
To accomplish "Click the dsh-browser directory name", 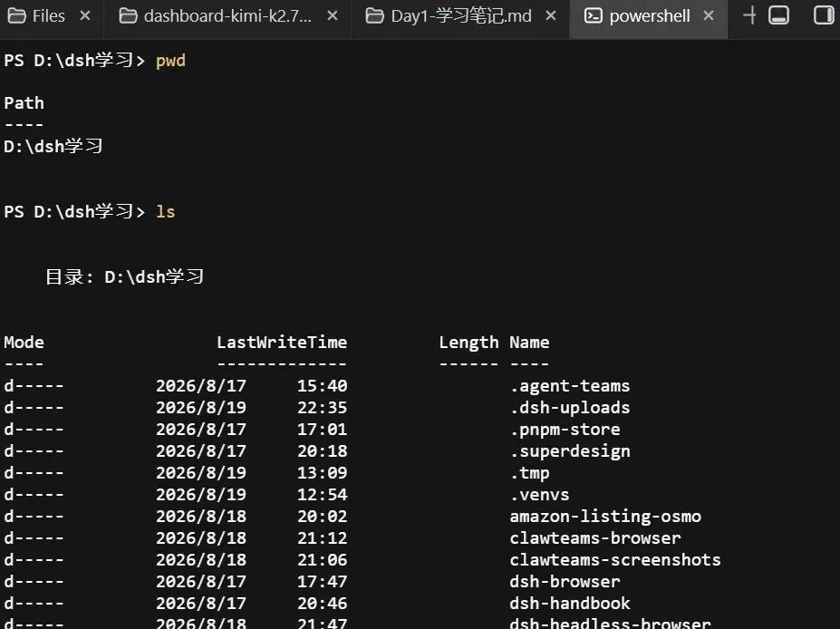I will click(x=565, y=581).
